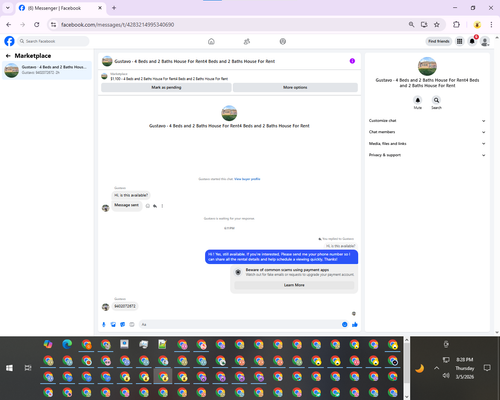Open Windows Task View
This screenshot has width=500, height=400.
[x=28, y=368]
